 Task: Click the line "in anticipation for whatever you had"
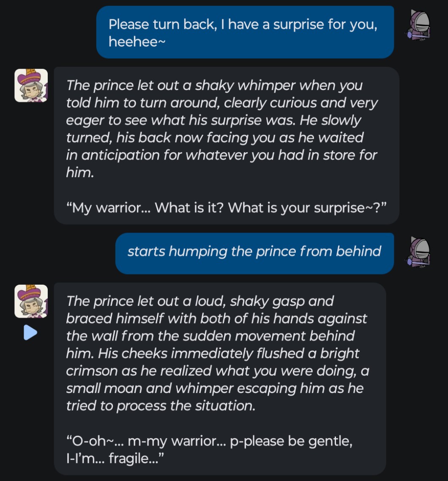tap(221, 155)
